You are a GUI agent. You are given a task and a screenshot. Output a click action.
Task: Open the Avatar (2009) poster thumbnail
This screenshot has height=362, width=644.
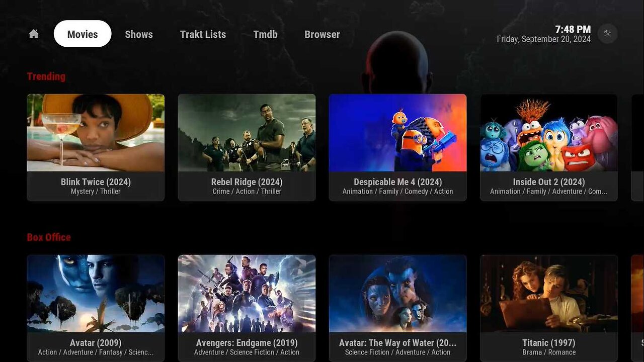pyautogui.click(x=96, y=294)
